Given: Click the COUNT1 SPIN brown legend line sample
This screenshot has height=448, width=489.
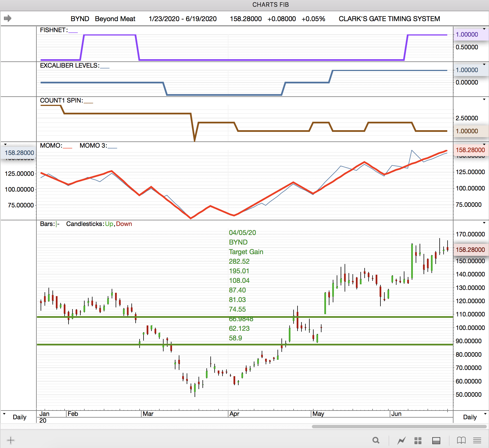Looking at the screenshot, I should coord(89,103).
